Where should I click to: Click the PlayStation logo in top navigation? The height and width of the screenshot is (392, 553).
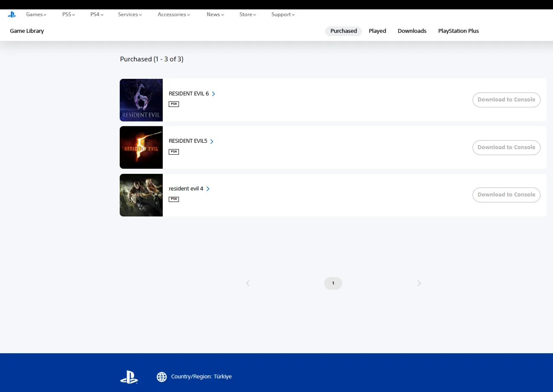[12, 14]
